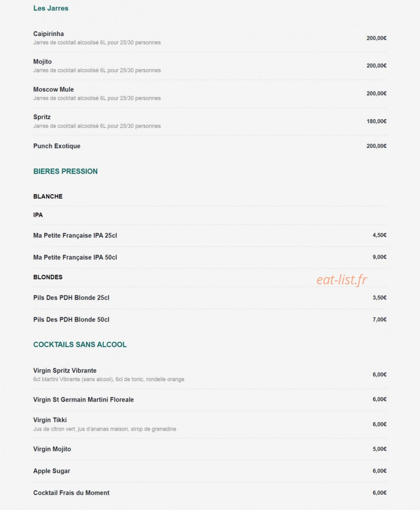The image size is (420, 510).
Task: Click the eat-list.fr watermark
Action: point(342,280)
